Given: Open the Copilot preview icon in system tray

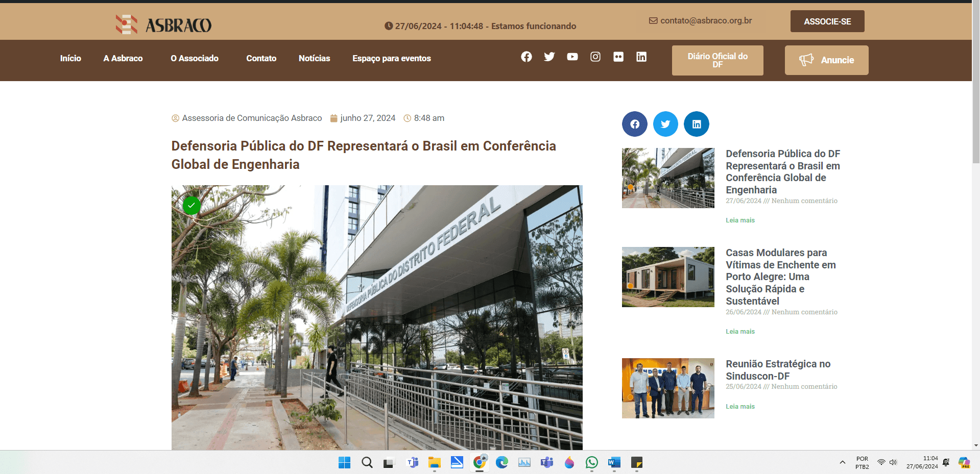Looking at the screenshot, I should [x=964, y=463].
